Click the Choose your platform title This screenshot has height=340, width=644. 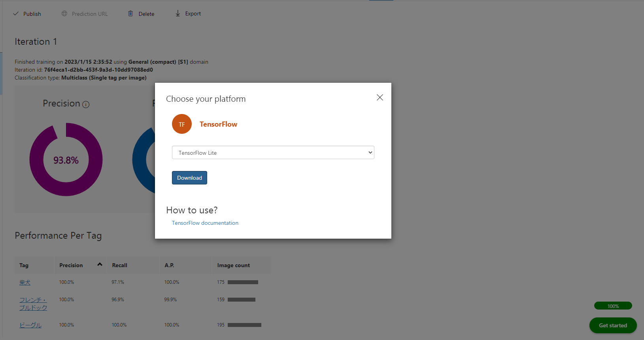coord(206,99)
